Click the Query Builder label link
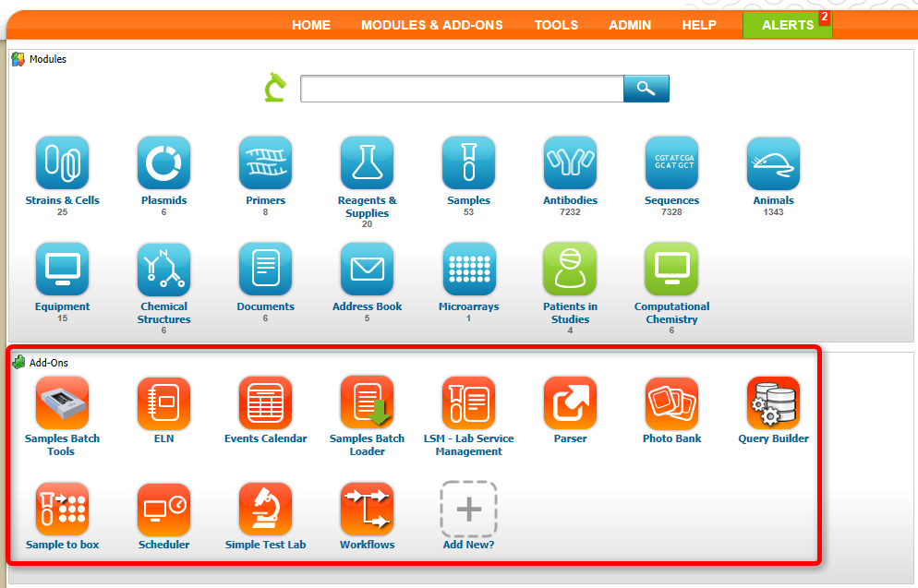Image resolution: width=918 pixels, height=588 pixels. [x=773, y=438]
